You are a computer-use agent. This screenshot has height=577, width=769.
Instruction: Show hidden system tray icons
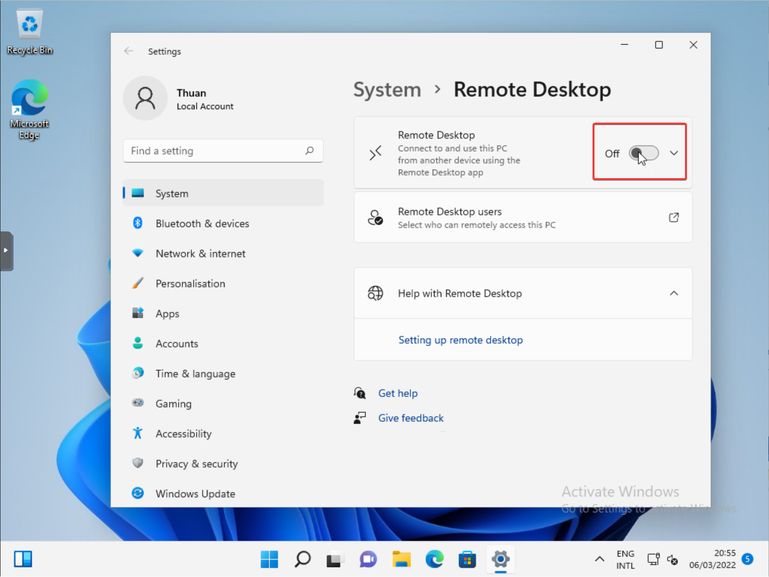click(599, 559)
